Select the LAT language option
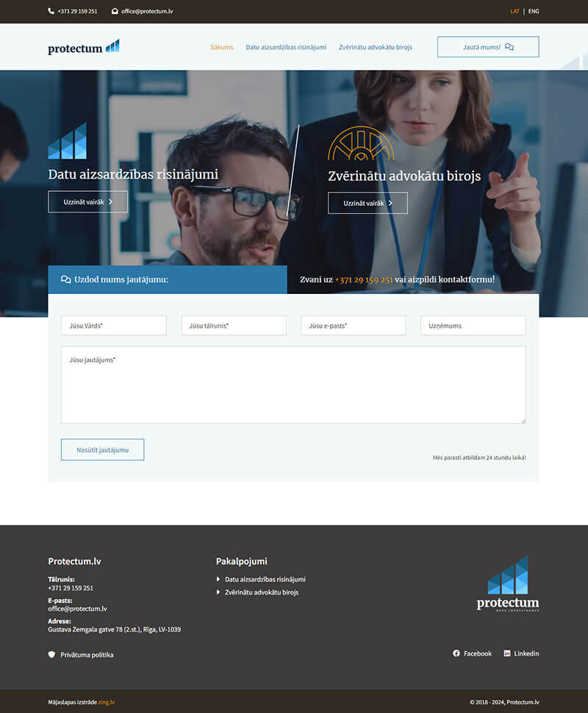The height and width of the screenshot is (713, 588). (514, 11)
